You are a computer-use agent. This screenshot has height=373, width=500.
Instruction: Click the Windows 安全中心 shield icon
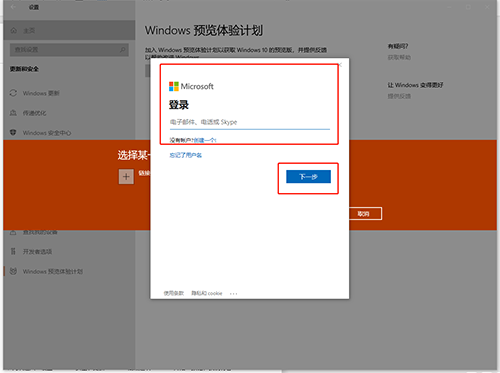tap(13, 133)
